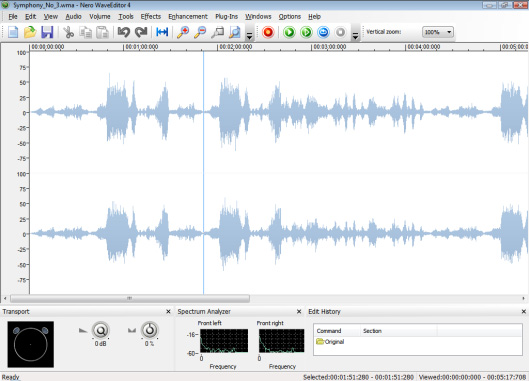Open the File menu

coord(13,17)
